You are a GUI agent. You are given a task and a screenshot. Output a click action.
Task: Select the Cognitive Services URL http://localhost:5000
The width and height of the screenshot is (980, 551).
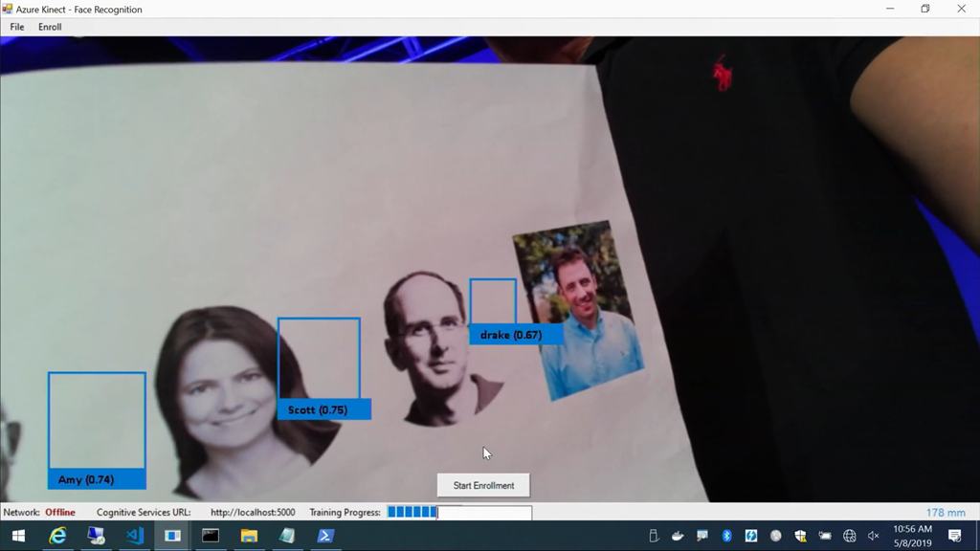pyautogui.click(x=253, y=513)
